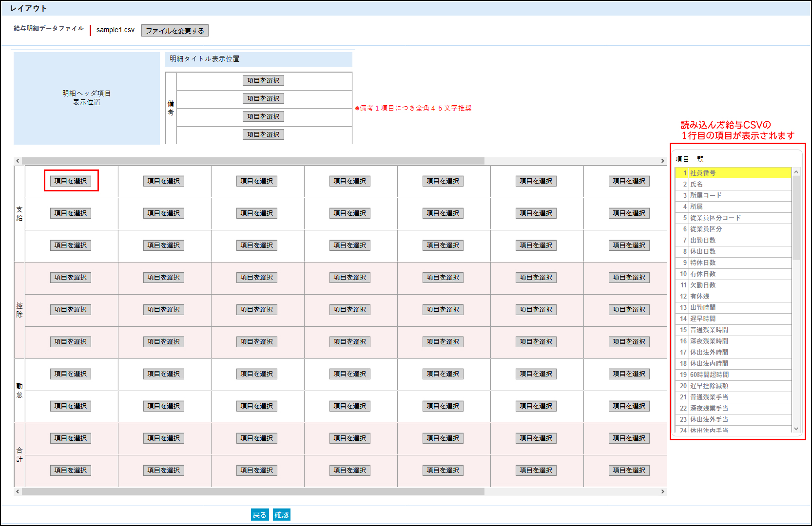
Task: Select 普通残業時間 in the item list
Action: [x=733, y=330]
